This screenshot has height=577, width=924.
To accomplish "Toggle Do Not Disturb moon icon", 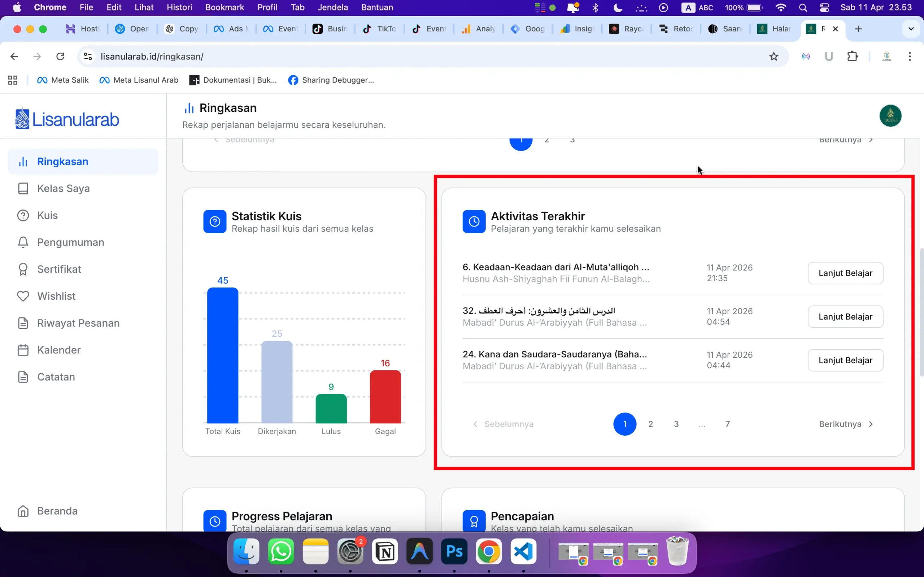I will tap(618, 8).
